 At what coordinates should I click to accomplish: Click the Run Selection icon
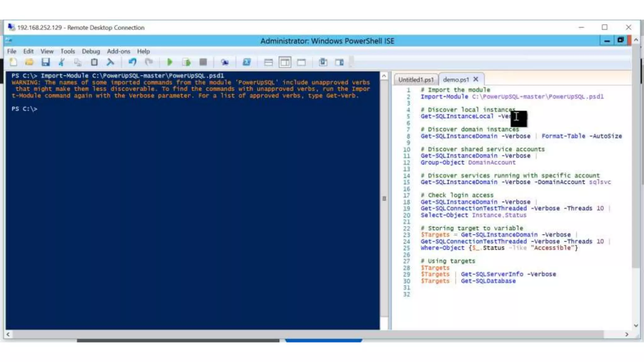(186, 62)
